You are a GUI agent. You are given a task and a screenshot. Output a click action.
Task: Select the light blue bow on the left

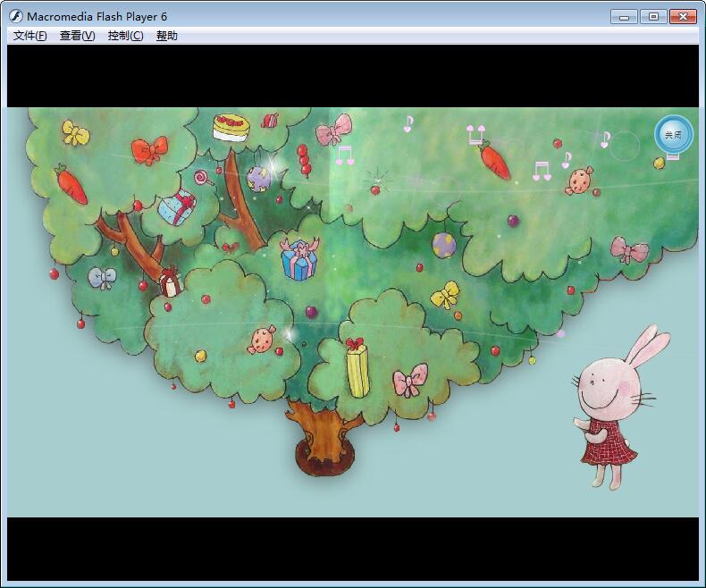(102, 278)
